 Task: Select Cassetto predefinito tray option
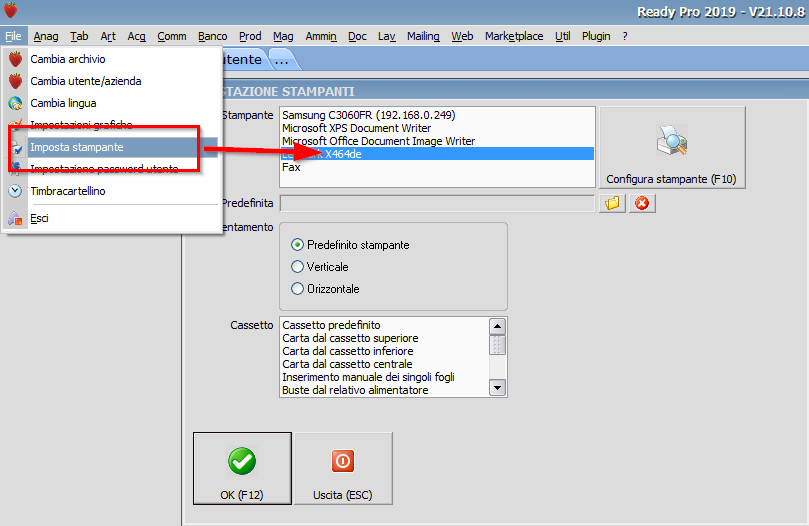(x=384, y=325)
